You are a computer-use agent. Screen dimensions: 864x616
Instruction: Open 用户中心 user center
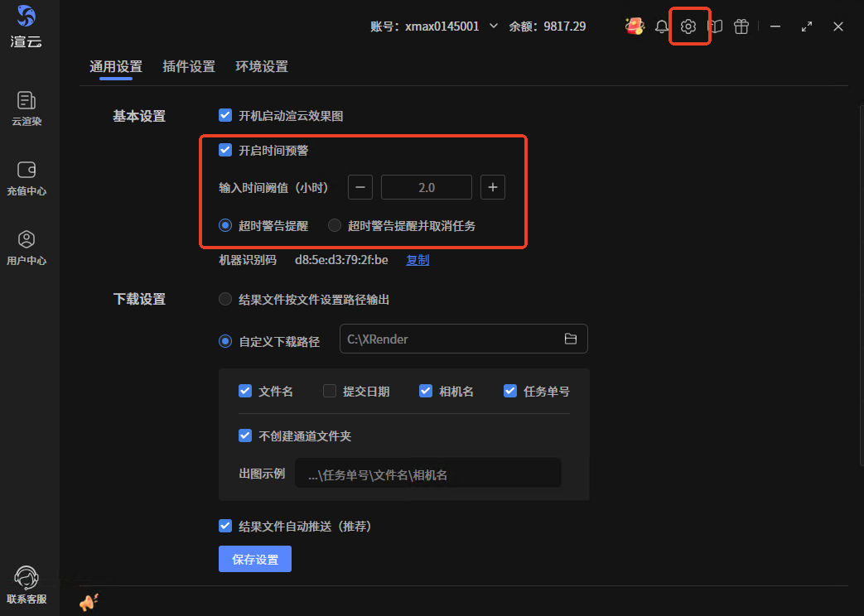click(27, 247)
